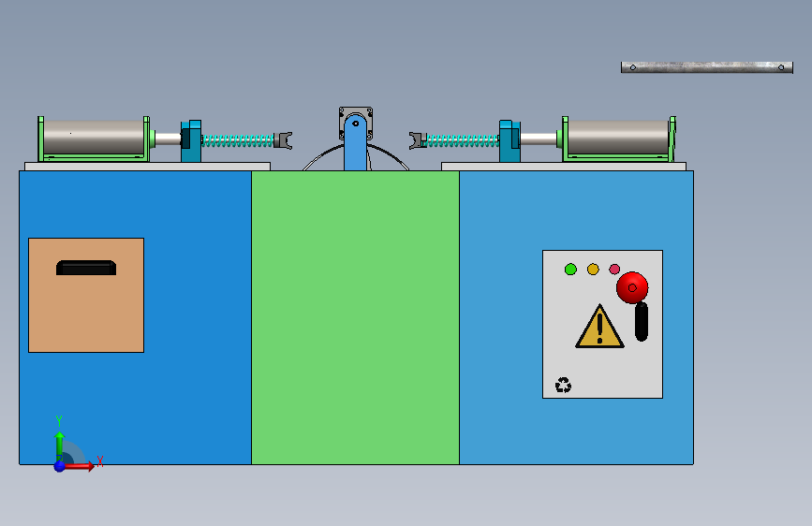Select the right teal compression spring
The height and width of the screenshot is (526, 812).
pos(463,140)
